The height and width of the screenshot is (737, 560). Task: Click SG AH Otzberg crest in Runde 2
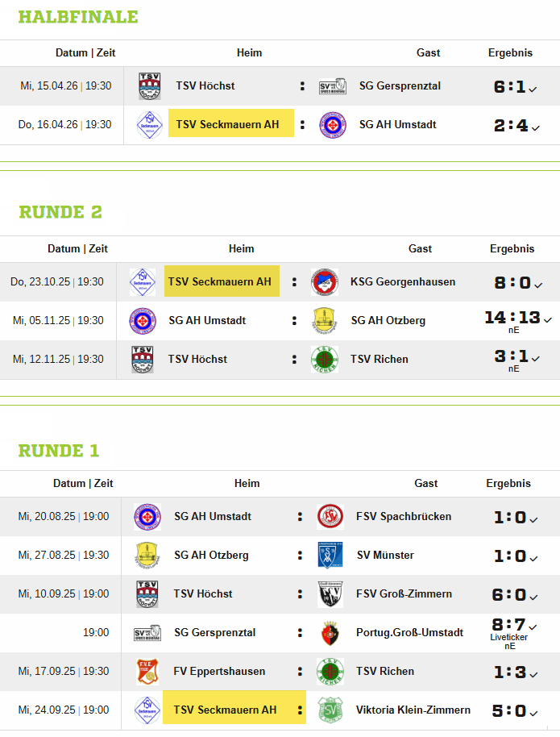click(325, 321)
